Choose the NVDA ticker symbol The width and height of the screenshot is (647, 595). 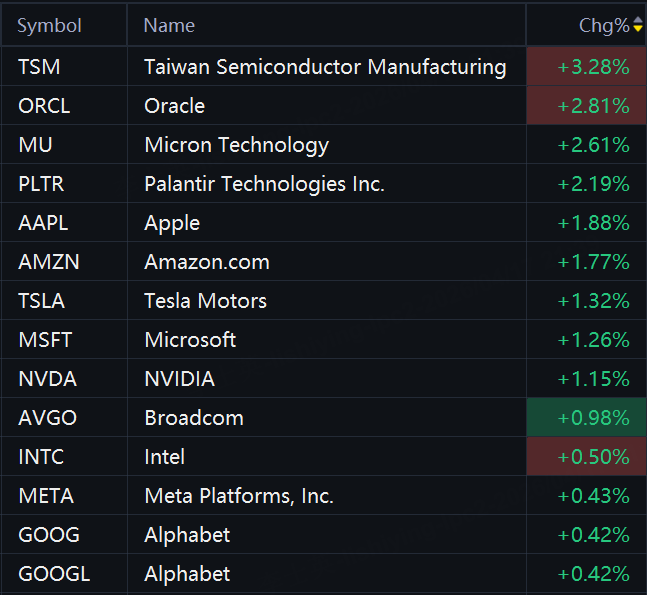tap(47, 379)
